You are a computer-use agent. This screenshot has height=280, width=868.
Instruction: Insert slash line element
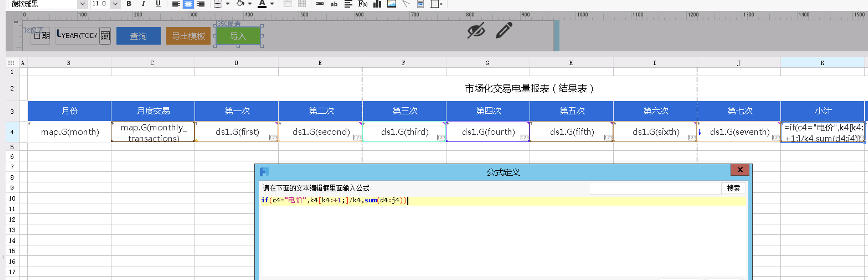[406, 4]
